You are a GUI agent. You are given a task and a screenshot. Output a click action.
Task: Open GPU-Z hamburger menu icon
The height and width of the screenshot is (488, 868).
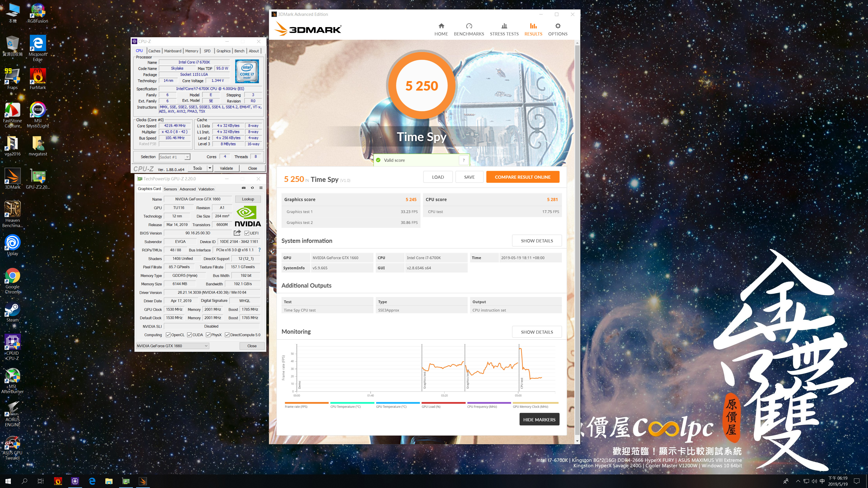(x=261, y=188)
